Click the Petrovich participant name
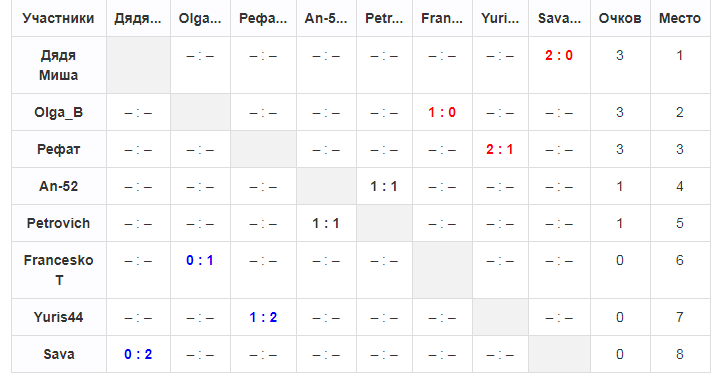719x379 pixels. (58, 223)
